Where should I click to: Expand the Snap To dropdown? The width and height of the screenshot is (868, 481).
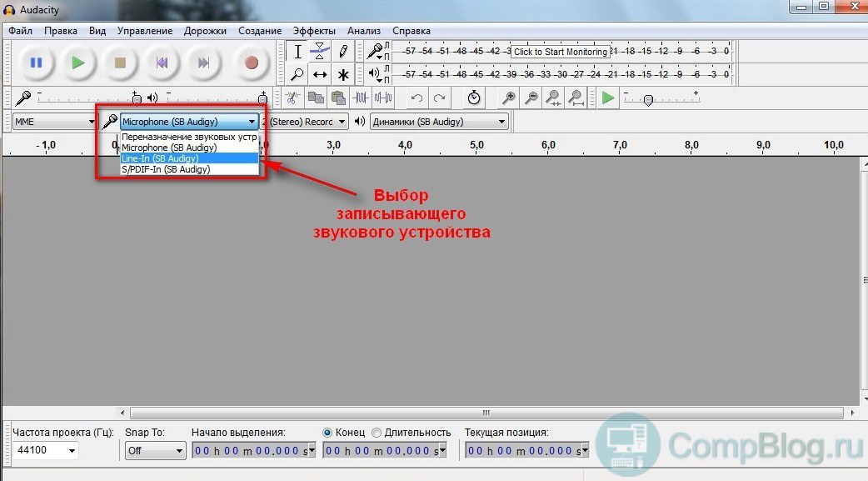tap(155, 451)
